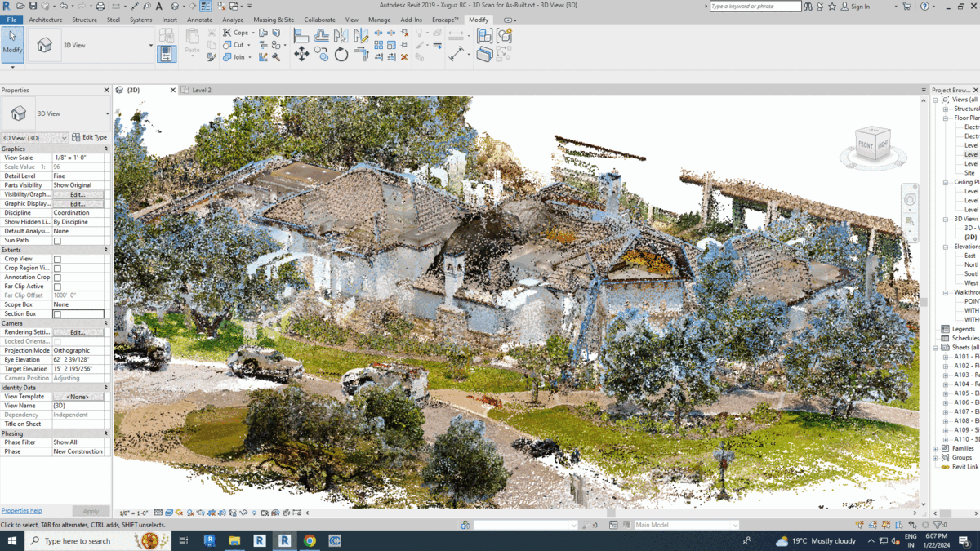
Task: Toggle the Crop View checkbox
Action: pos(57,259)
